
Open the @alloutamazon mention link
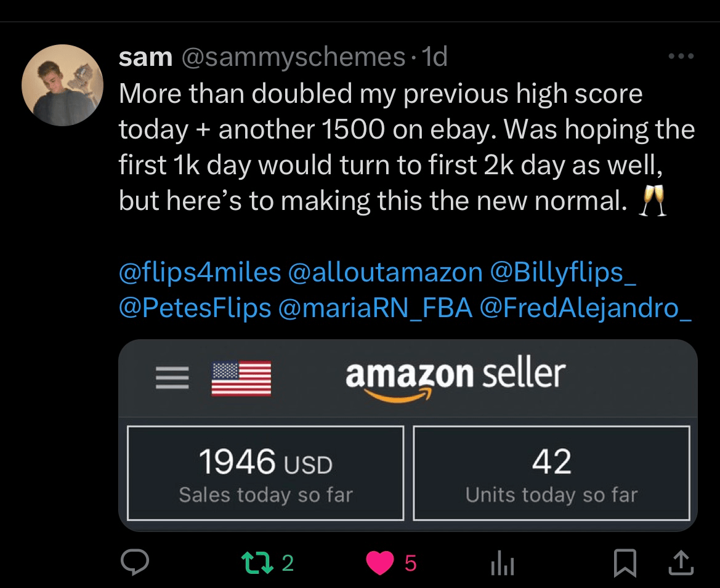(x=385, y=273)
